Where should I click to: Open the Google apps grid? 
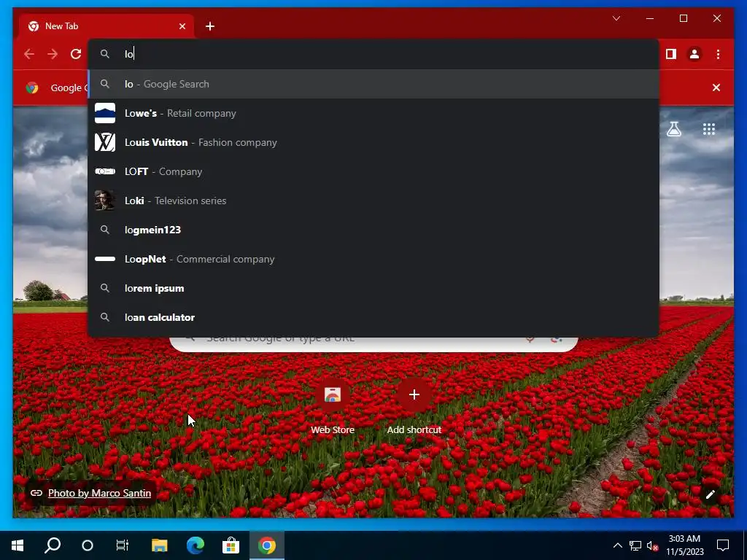click(x=709, y=129)
